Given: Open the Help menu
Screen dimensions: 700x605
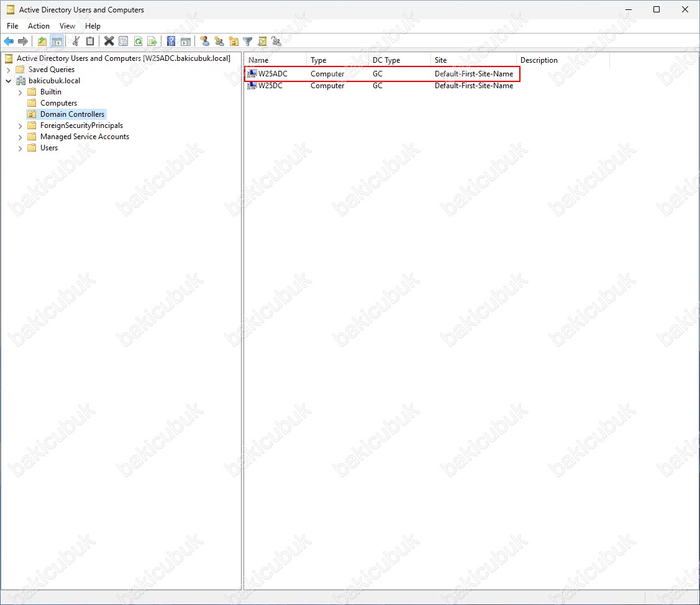Looking at the screenshot, I should (x=93, y=26).
